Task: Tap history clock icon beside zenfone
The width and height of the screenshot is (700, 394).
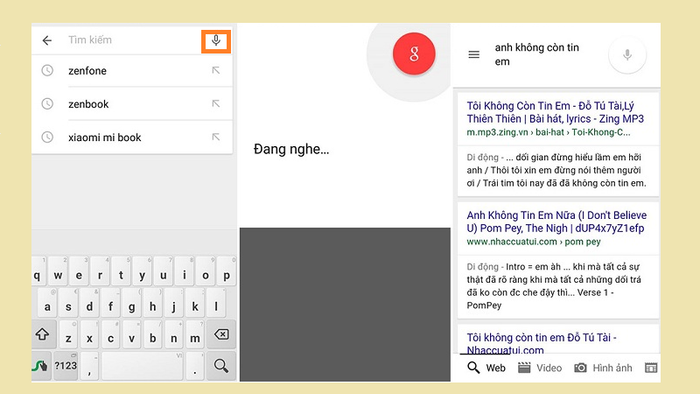Action: [47, 71]
